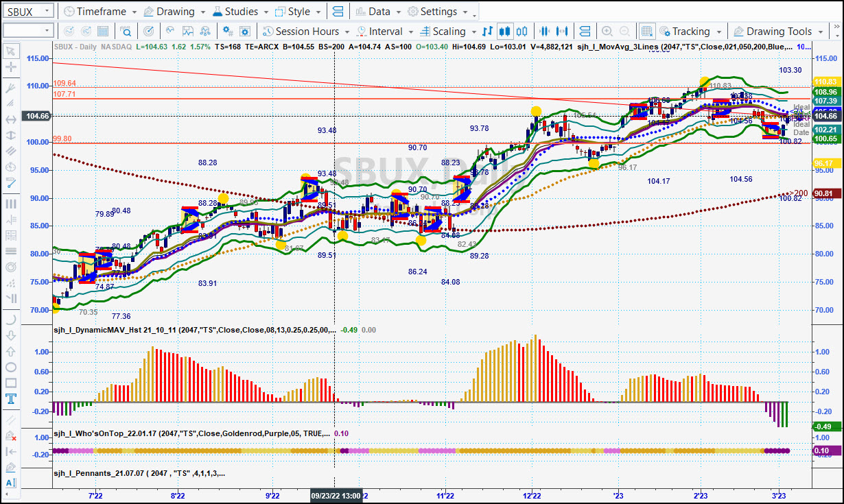The image size is (844, 504).
Task: Click the stacked panels icon next to the zoom icons
Action: pos(585,31)
